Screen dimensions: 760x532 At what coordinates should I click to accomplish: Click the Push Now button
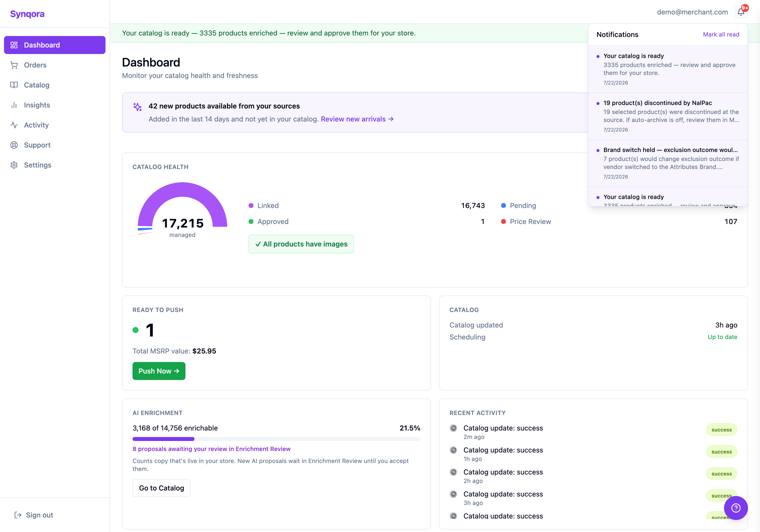pos(159,371)
